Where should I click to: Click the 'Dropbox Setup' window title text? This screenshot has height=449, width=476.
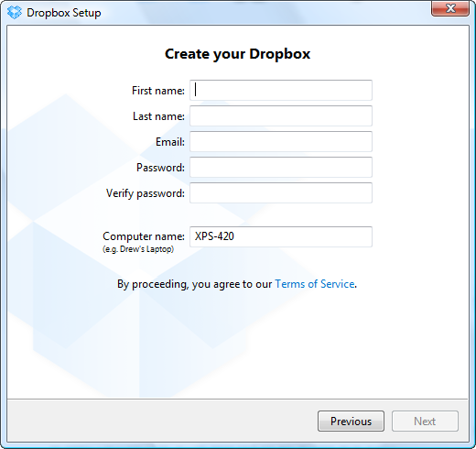click(x=64, y=13)
